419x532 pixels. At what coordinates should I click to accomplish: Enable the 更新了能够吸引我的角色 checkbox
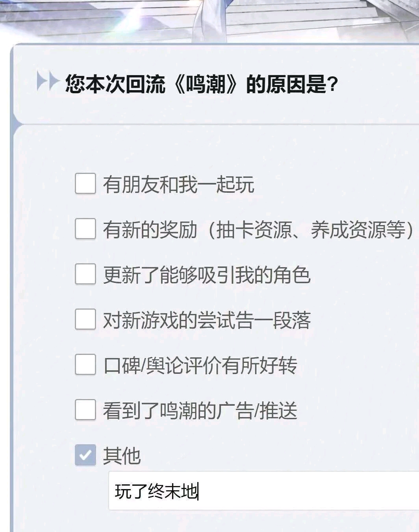[85, 274]
